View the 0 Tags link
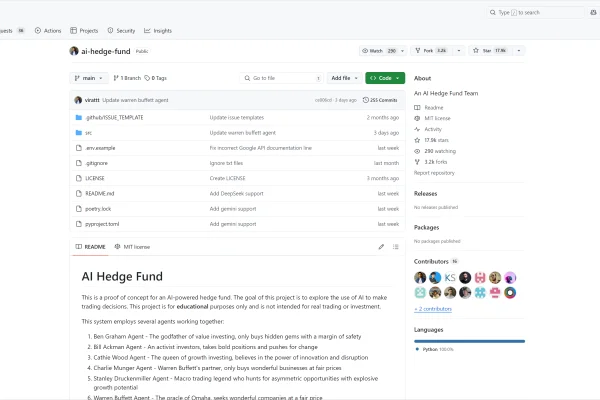Screen dimensions: 600x400 (155, 78)
